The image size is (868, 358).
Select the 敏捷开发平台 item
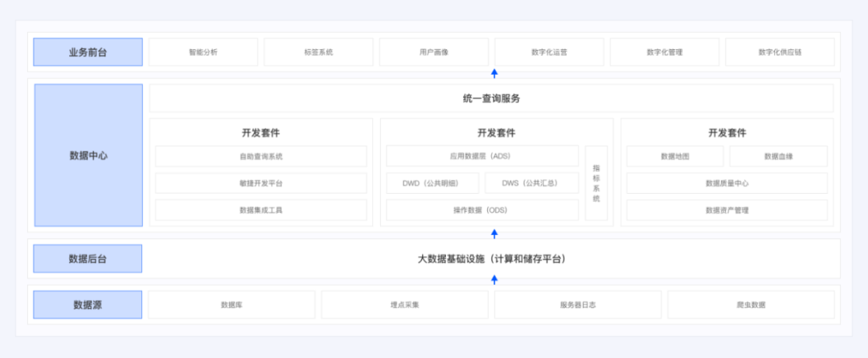[x=260, y=183]
